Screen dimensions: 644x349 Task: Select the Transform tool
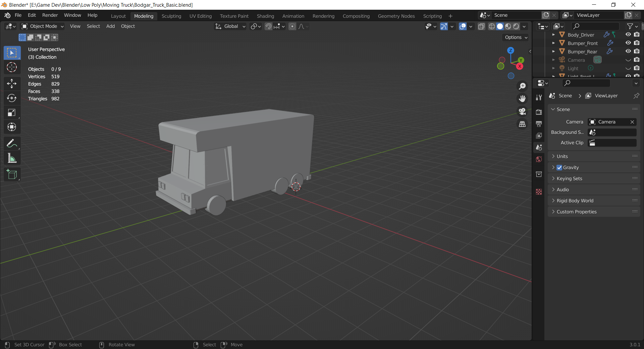[x=12, y=127]
